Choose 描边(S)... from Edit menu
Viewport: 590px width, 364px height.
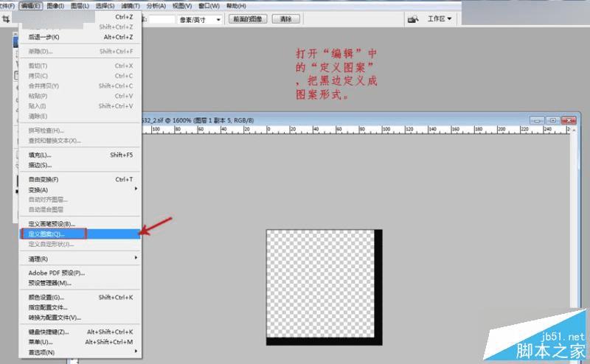(x=80, y=165)
